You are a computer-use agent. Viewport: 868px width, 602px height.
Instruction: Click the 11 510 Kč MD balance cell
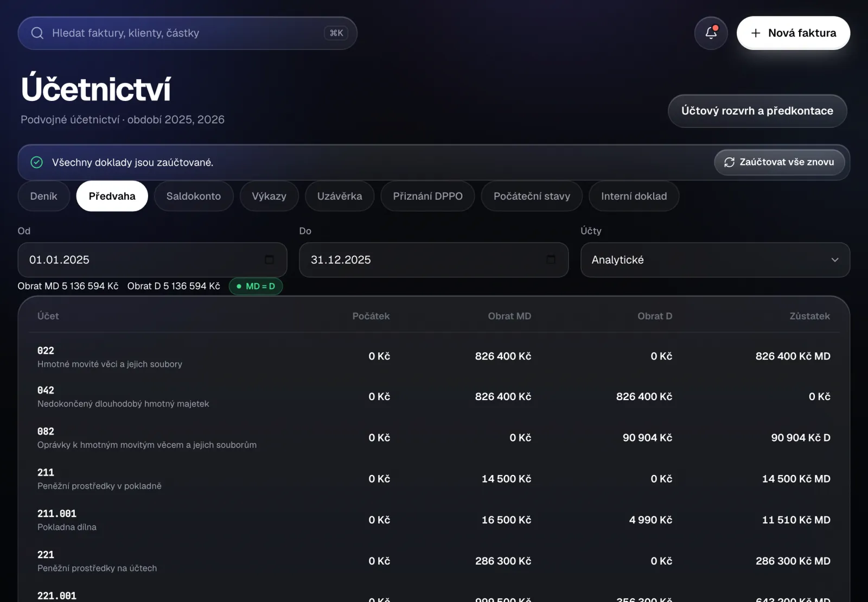click(796, 520)
